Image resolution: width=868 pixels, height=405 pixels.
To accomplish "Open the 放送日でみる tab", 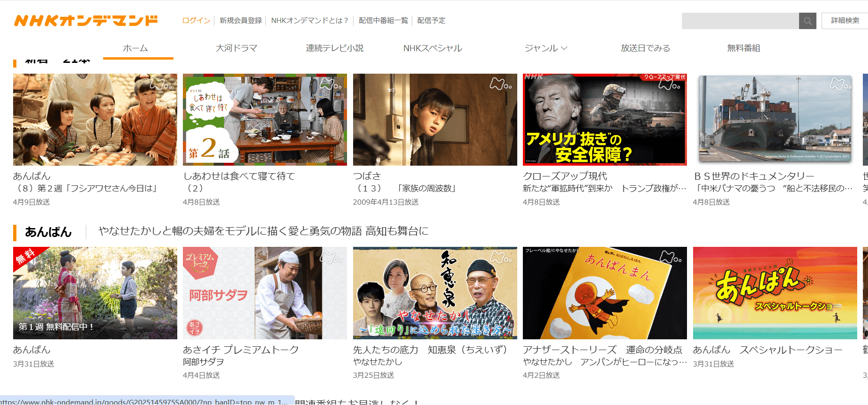I will point(645,48).
